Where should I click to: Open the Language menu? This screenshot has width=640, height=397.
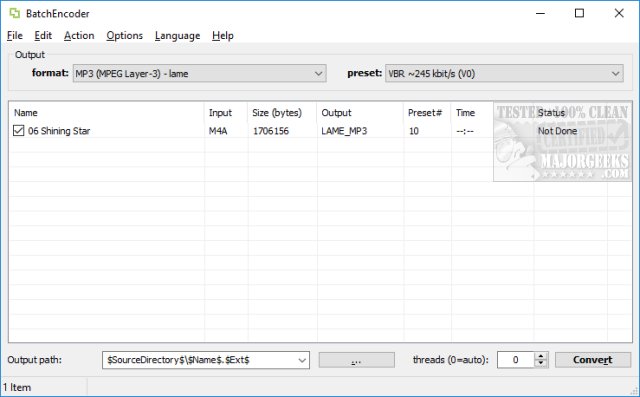tap(178, 36)
